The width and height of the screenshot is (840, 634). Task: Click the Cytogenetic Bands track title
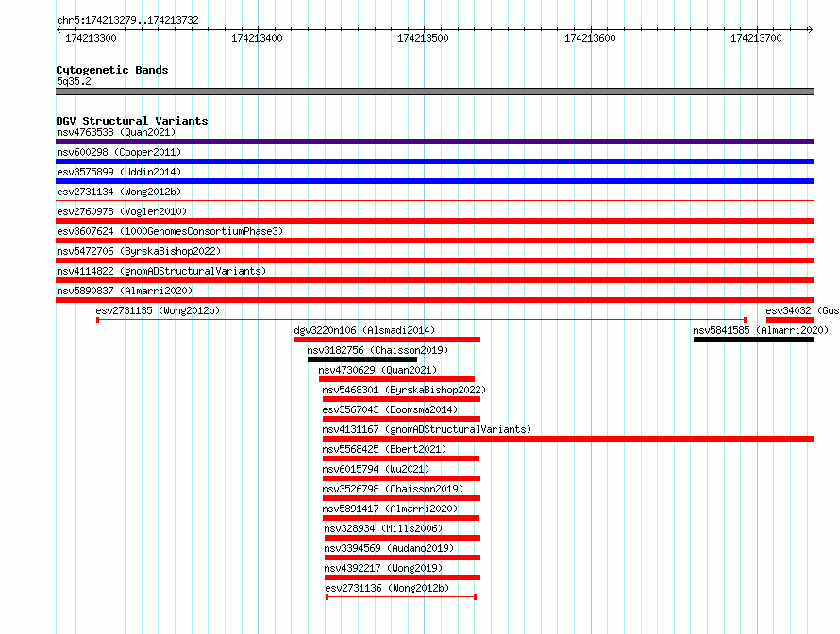pyautogui.click(x=112, y=70)
